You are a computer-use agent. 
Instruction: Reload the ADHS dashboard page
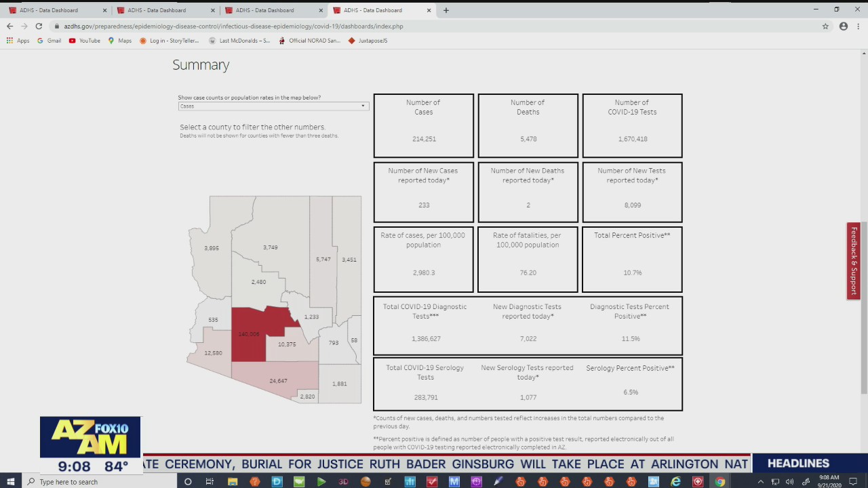coord(39,26)
